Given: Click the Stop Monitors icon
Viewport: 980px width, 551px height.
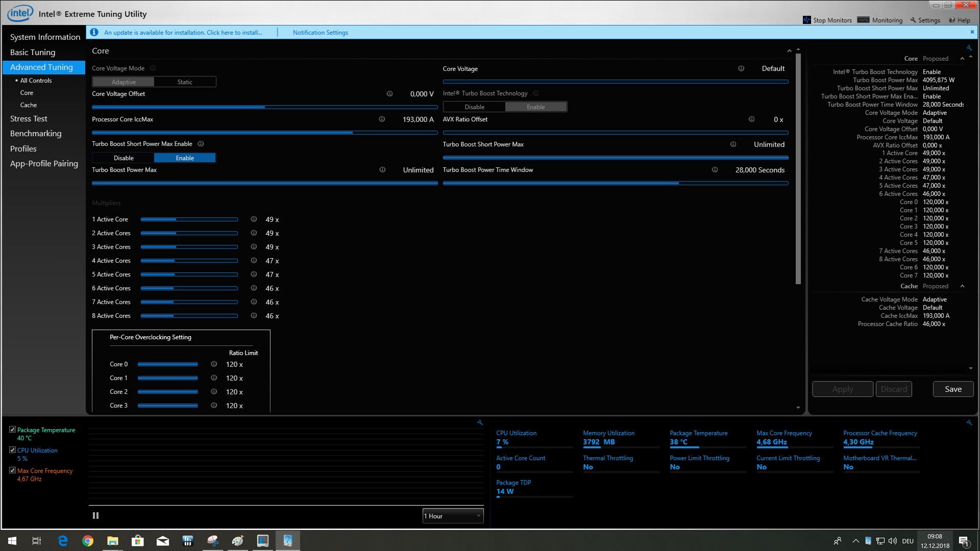Looking at the screenshot, I should pos(806,20).
